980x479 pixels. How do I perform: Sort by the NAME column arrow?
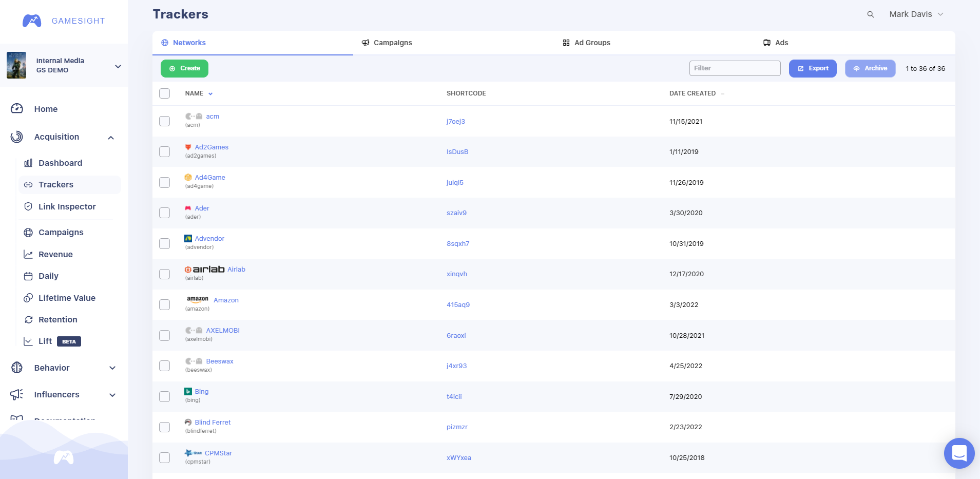pos(210,93)
